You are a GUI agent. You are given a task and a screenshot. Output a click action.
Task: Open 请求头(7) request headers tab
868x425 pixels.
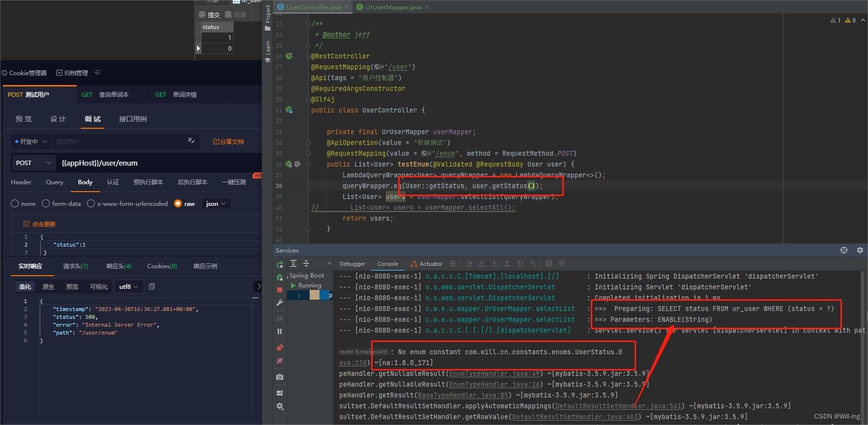coord(76,266)
